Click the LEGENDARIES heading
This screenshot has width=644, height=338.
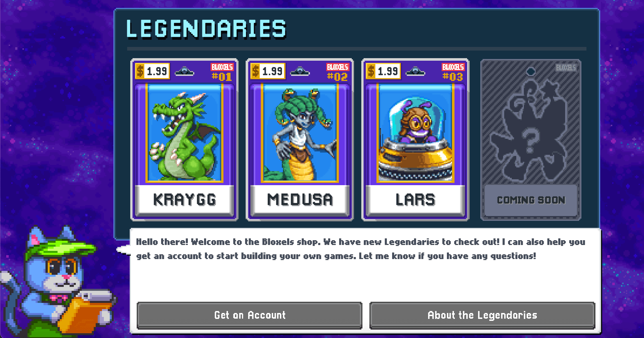[206, 29]
